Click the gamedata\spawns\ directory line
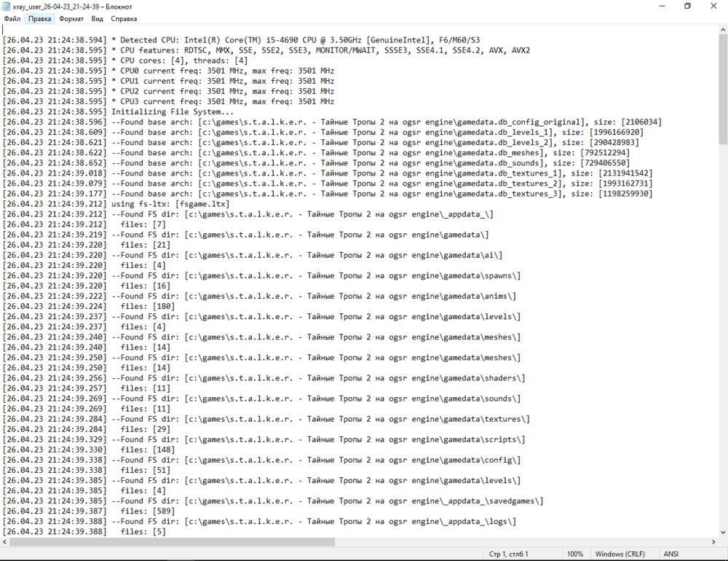The image size is (728, 561). click(x=262, y=275)
